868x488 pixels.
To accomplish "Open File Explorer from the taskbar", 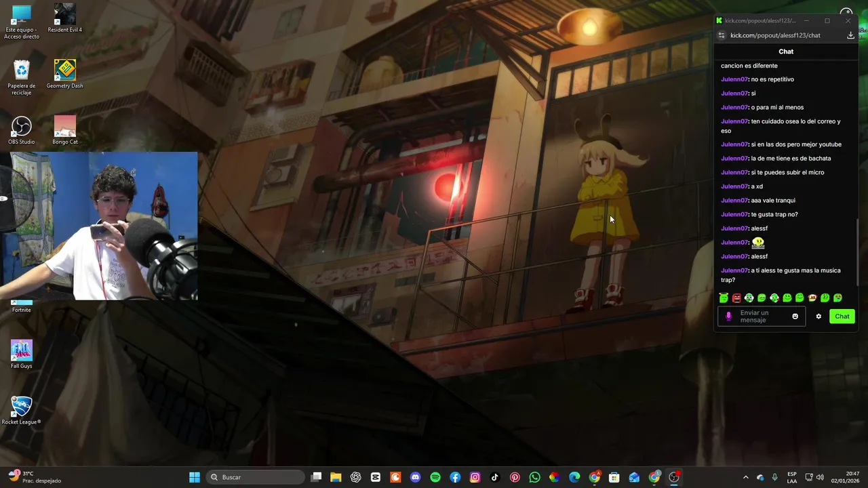I will (336, 477).
